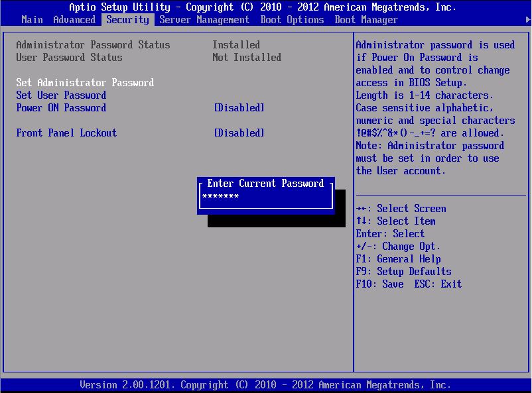This screenshot has width=532, height=393.
Task: Click the Front Panel Lockout label
Action: coord(66,133)
